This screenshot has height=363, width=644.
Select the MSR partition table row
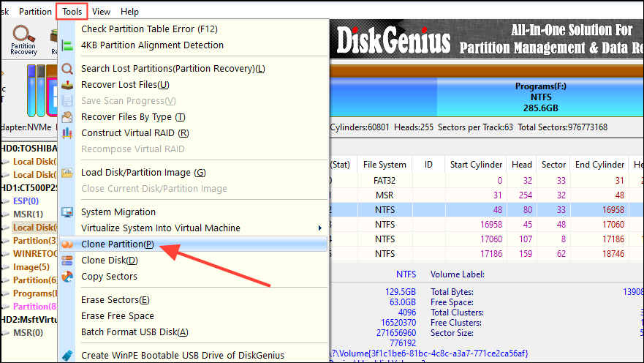[x=487, y=195]
